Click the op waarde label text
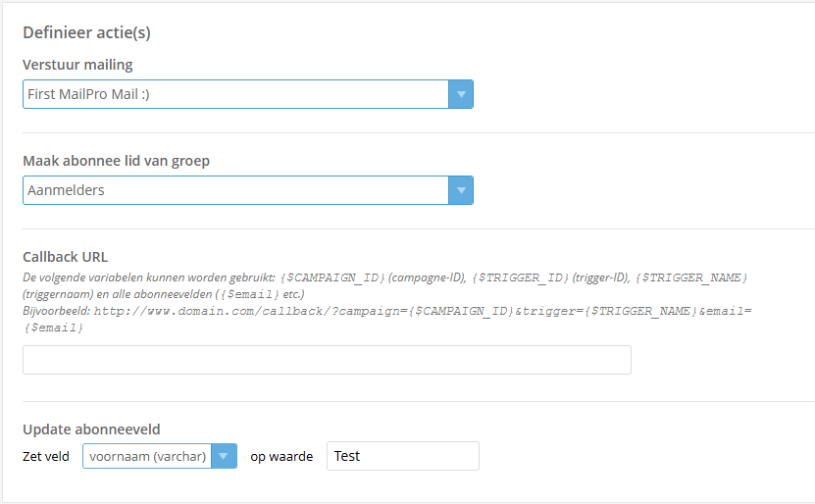Viewport: 815px width, 504px height. (x=281, y=456)
